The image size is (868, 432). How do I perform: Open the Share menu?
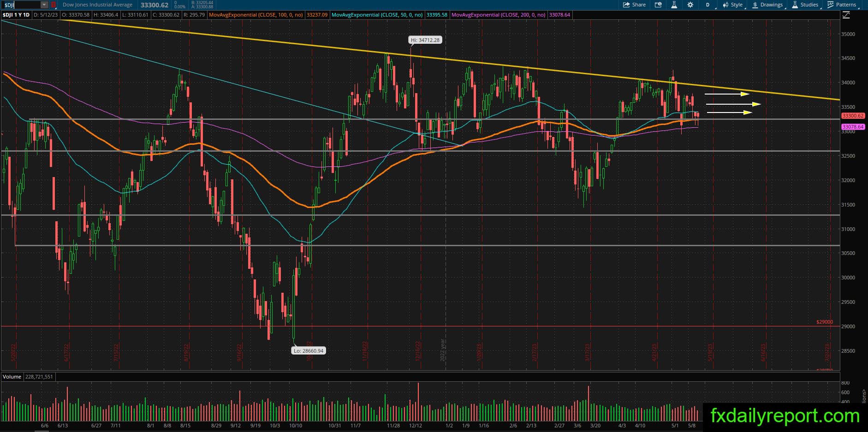634,5
